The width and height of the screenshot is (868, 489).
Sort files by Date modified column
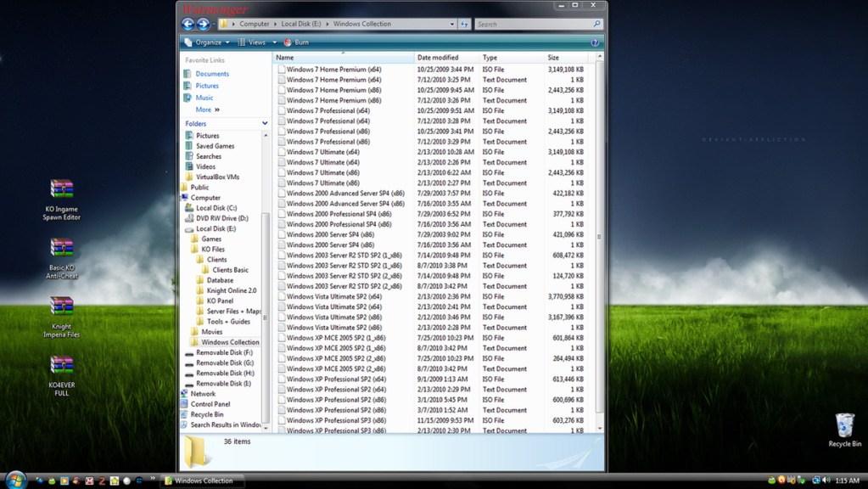pyautogui.click(x=438, y=58)
